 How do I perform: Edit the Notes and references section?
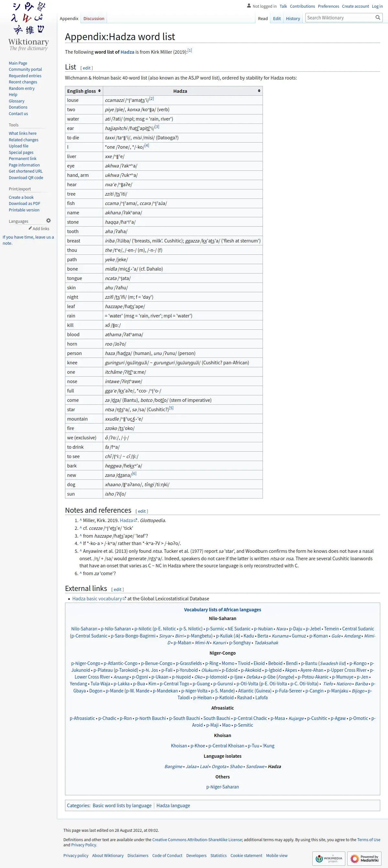pos(142,511)
